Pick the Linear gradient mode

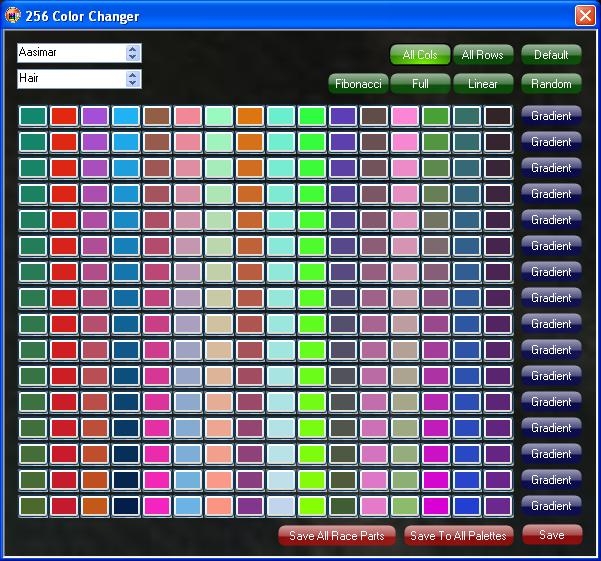pyautogui.click(x=482, y=84)
